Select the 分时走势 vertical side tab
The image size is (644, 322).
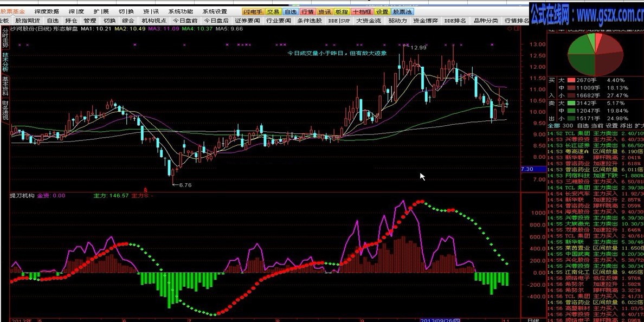(5, 38)
